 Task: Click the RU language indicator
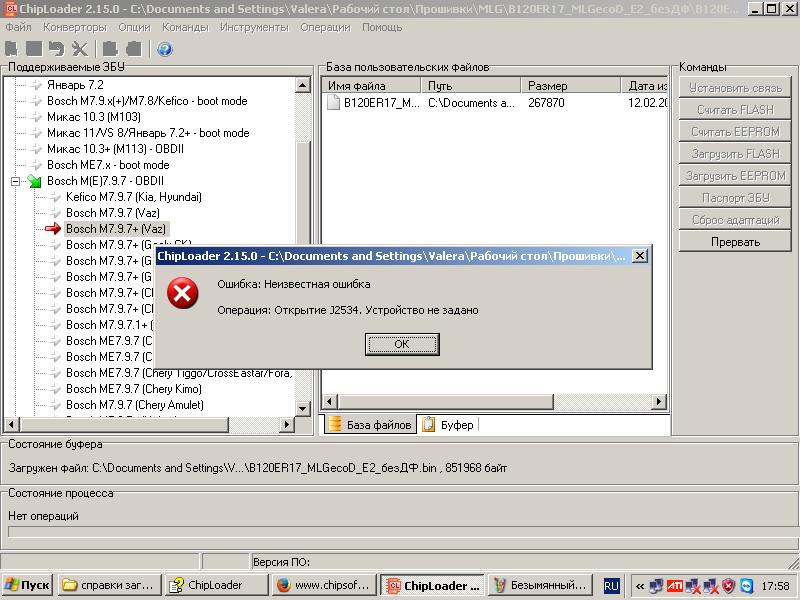[x=611, y=585]
